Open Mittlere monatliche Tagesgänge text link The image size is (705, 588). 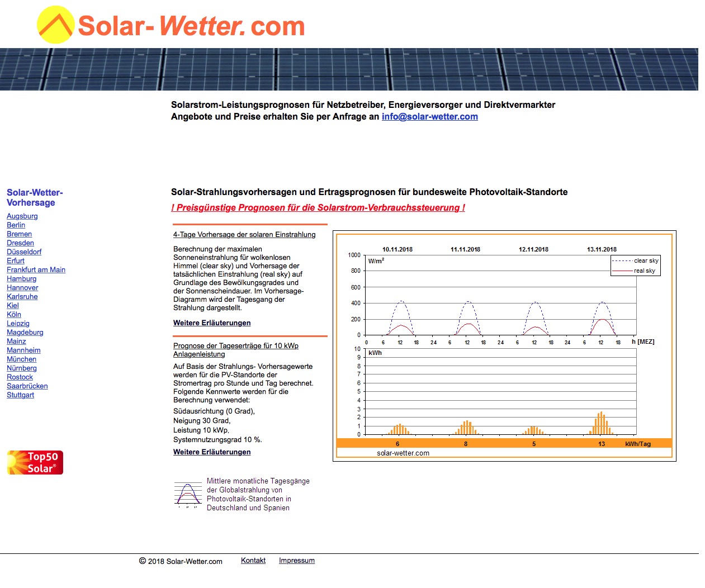[258, 494]
